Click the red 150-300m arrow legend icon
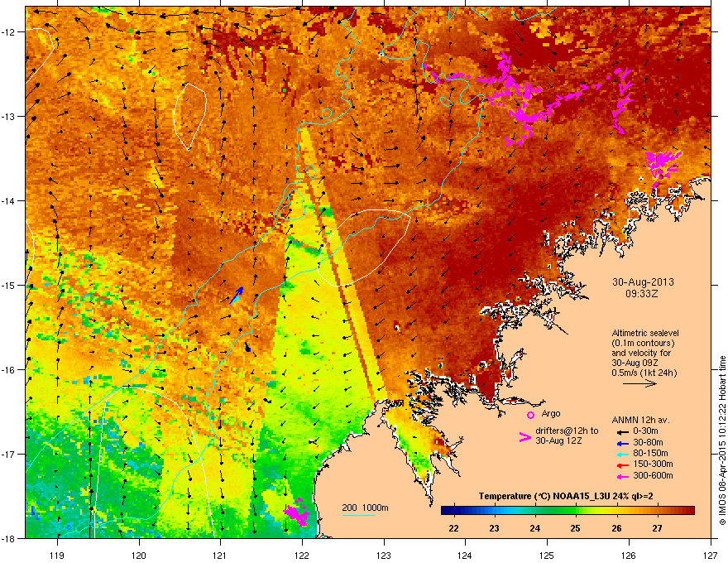The height and width of the screenshot is (563, 728). coord(621,465)
